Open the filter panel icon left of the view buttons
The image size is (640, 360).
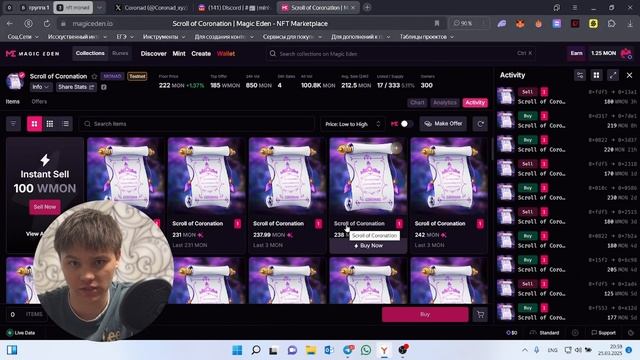pyautogui.click(x=13, y=124)
